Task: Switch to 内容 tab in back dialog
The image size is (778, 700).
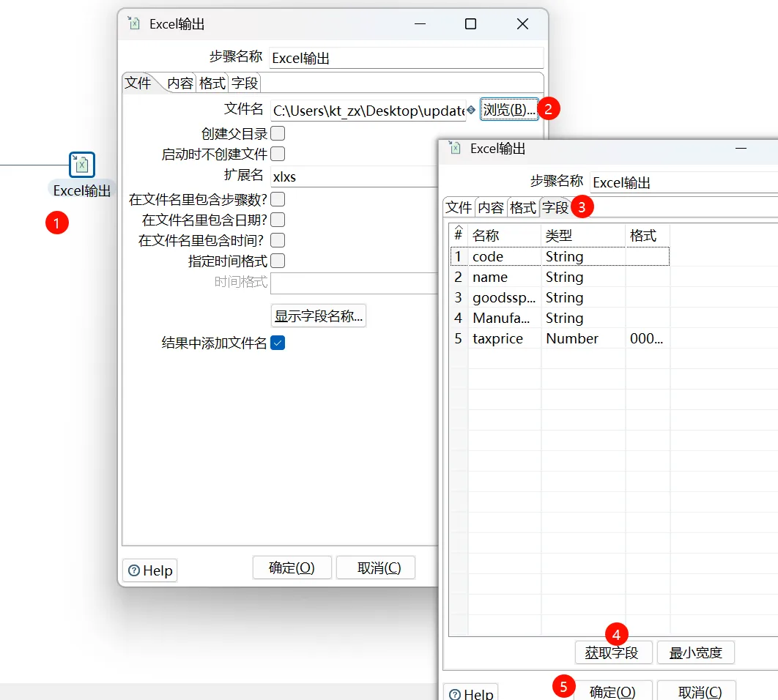Action: pyautogui.click(x=180, y=83)
